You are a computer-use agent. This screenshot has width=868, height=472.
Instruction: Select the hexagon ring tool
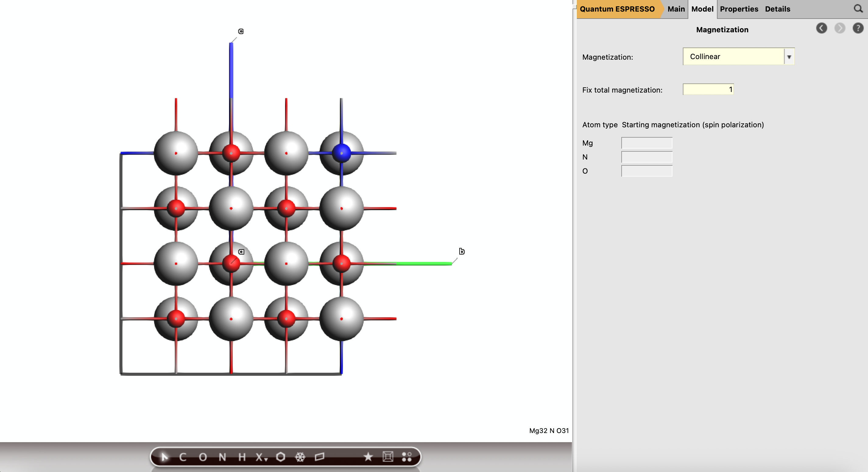point(280,457)
